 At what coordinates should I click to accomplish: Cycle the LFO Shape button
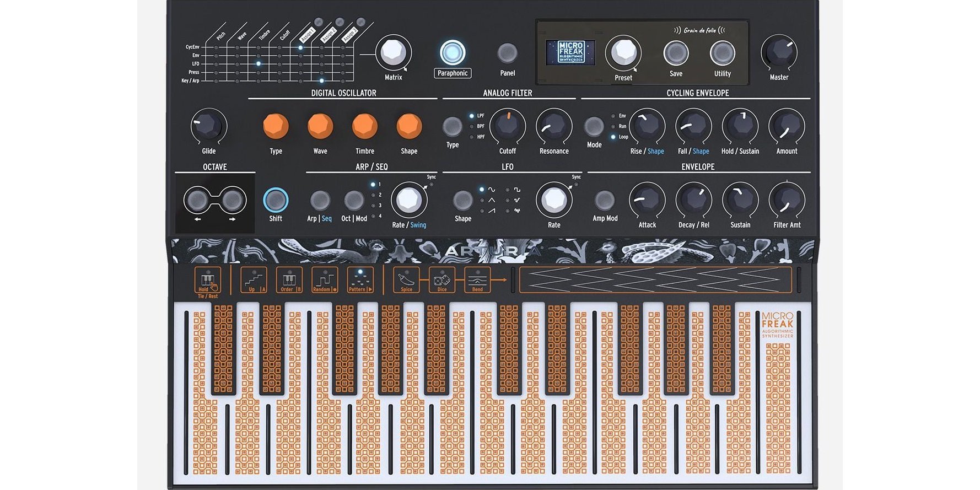(x=463, y=201)
